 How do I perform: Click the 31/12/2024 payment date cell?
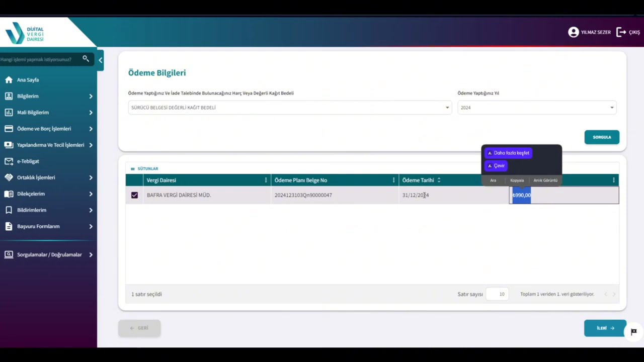[x=454, y=195]
